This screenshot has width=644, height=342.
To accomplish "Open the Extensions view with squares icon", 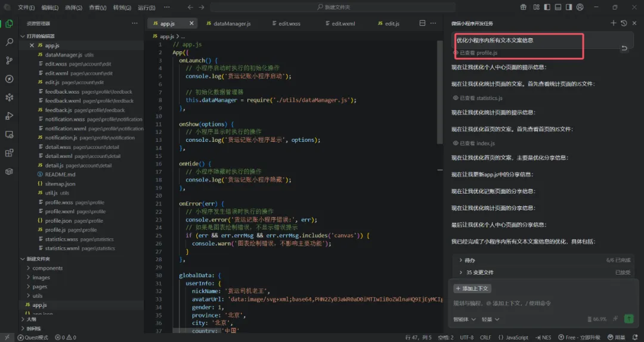I will click(9, 153).
